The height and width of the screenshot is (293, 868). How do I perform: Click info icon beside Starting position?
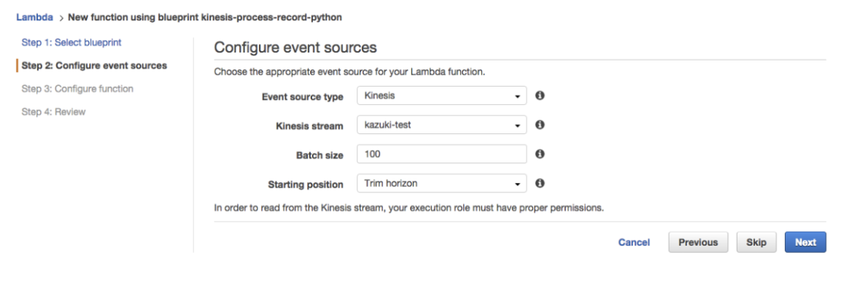point(540,184)
